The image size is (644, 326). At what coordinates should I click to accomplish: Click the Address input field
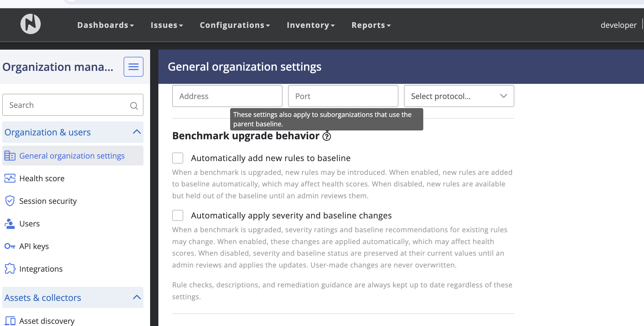click(227, 96)
